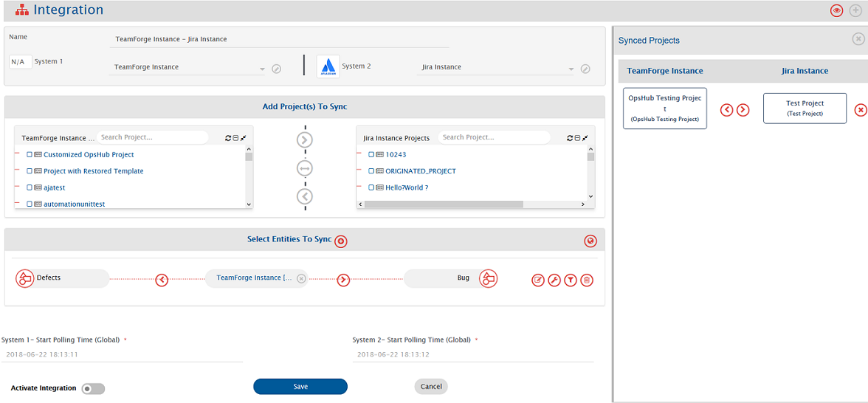The height and width of the screenshot is (403, 868).
Task: Toggle the Activate Integration switch
Action: tap(93, 388)
